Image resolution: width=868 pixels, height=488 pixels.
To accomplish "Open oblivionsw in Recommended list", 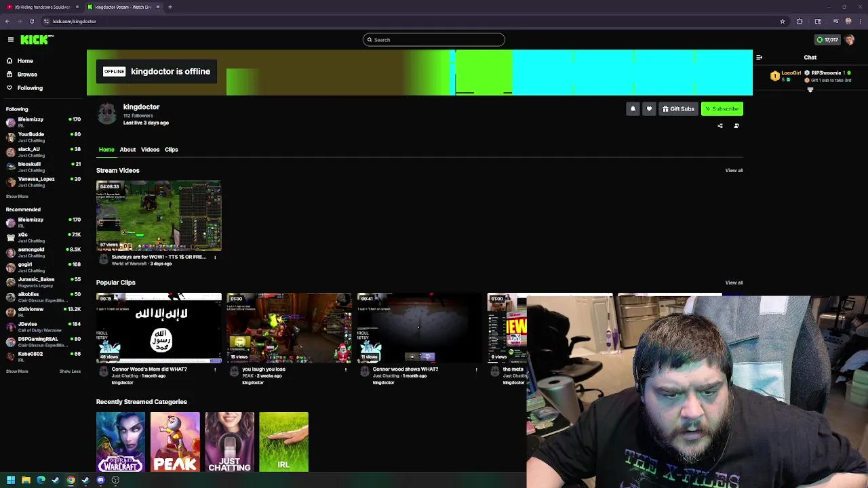I will point(43,312).
